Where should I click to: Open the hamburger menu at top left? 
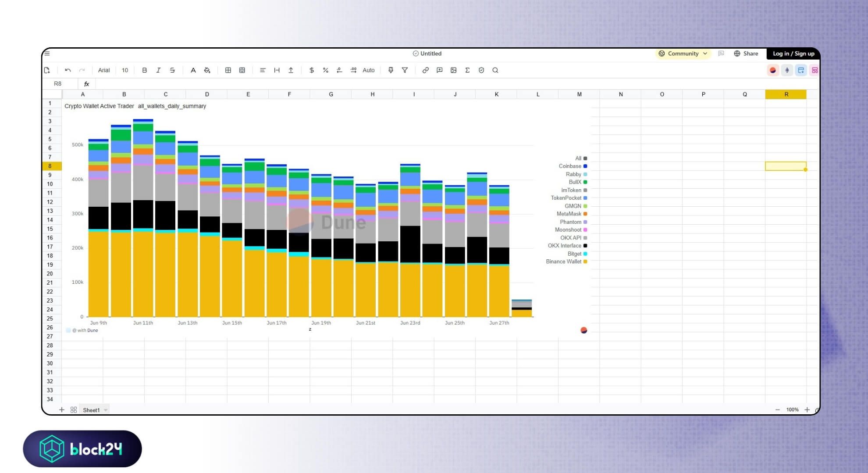(x=47, y=53)
